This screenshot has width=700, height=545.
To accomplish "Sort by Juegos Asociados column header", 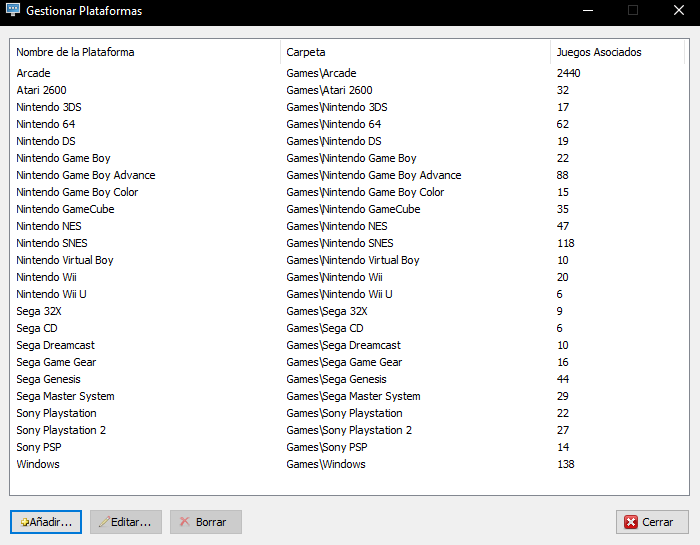I will [617, 52].
